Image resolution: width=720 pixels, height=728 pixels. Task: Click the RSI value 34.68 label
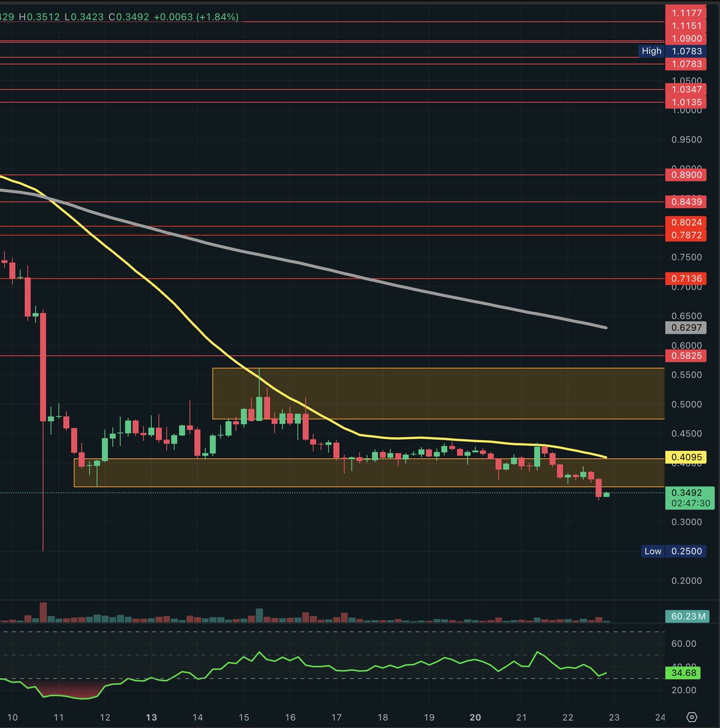click(684, 673)
